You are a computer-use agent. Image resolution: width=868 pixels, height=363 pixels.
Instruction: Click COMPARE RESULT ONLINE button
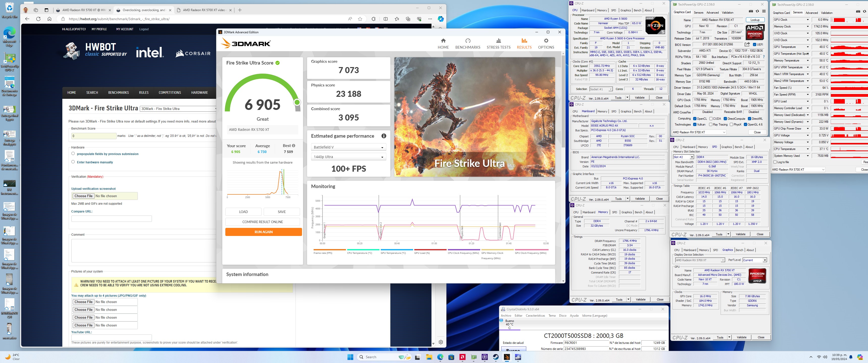tap(262, 222)
